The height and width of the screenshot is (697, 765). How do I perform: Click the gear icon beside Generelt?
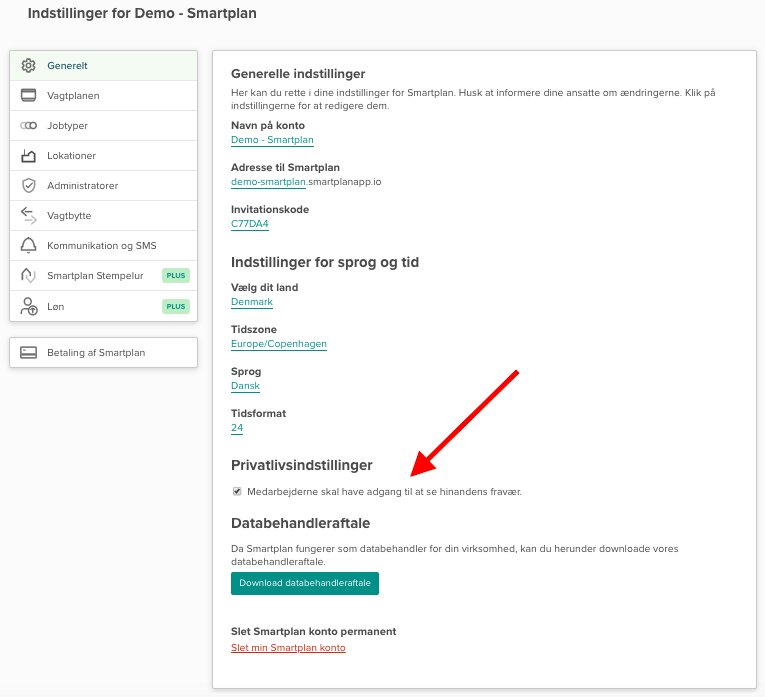[x=28, y=66]
